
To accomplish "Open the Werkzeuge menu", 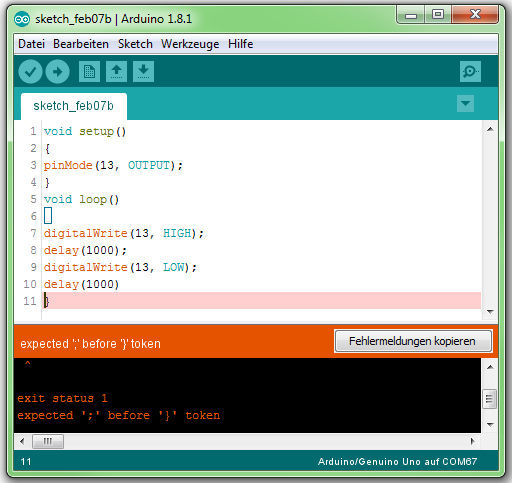I will 190,44.
